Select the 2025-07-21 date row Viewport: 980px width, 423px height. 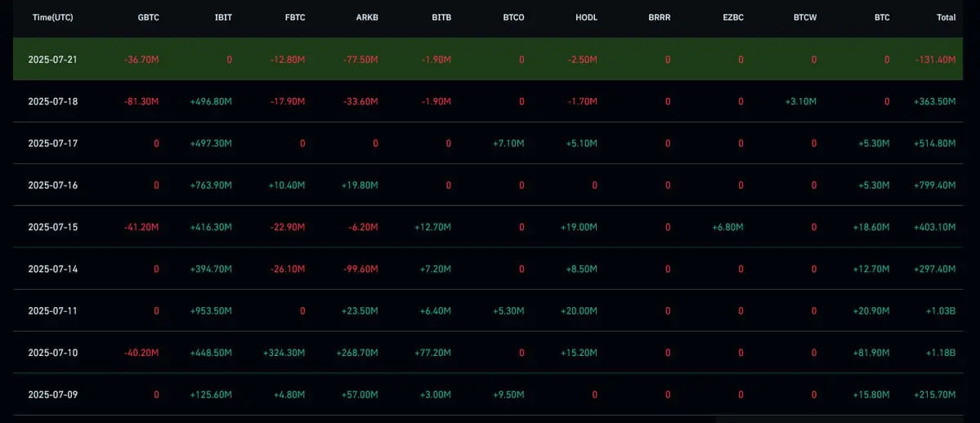487,60
